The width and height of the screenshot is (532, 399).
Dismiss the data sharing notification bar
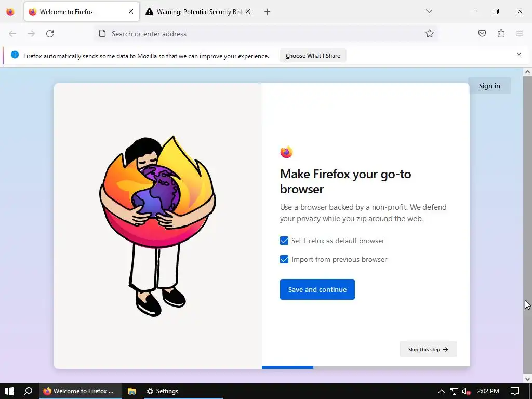tap(519, 55)
